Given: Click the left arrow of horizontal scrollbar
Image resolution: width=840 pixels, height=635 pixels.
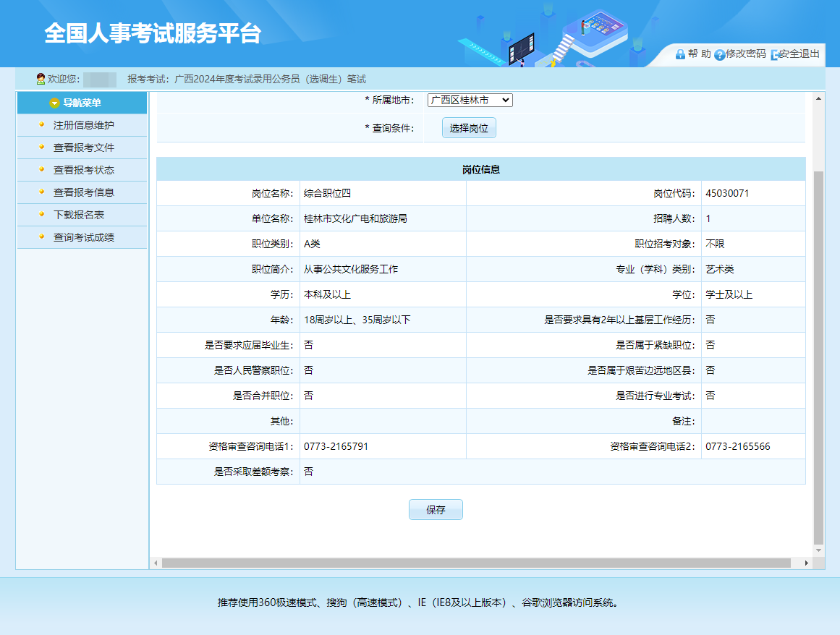Looking at the screenshot, I should click(x=156, y=563).
